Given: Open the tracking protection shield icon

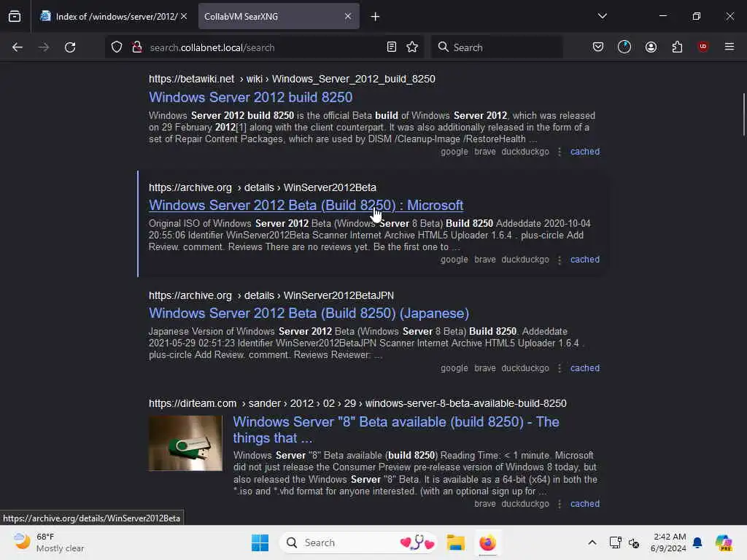Looking at the screenshot, I should click(x=117, y=47).
